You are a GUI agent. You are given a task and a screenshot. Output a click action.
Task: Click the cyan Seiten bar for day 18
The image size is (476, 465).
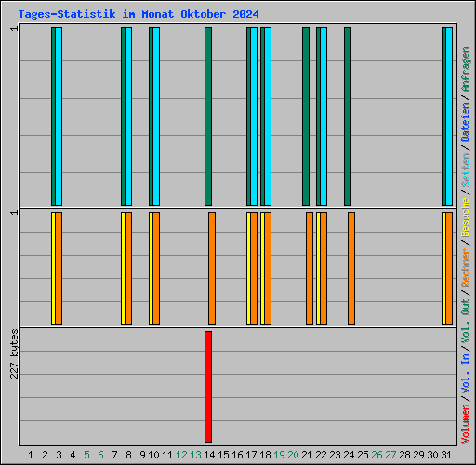click(268, 116)
